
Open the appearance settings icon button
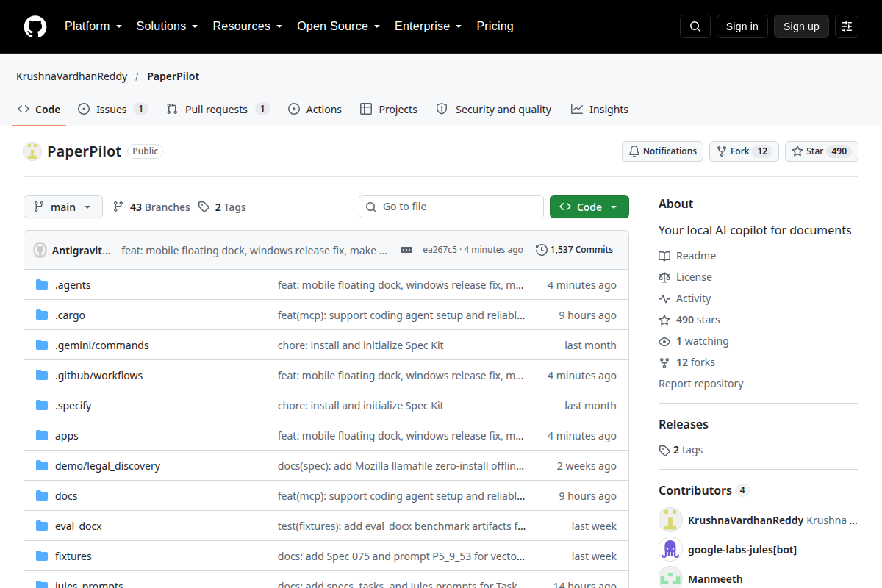point(847,26)
